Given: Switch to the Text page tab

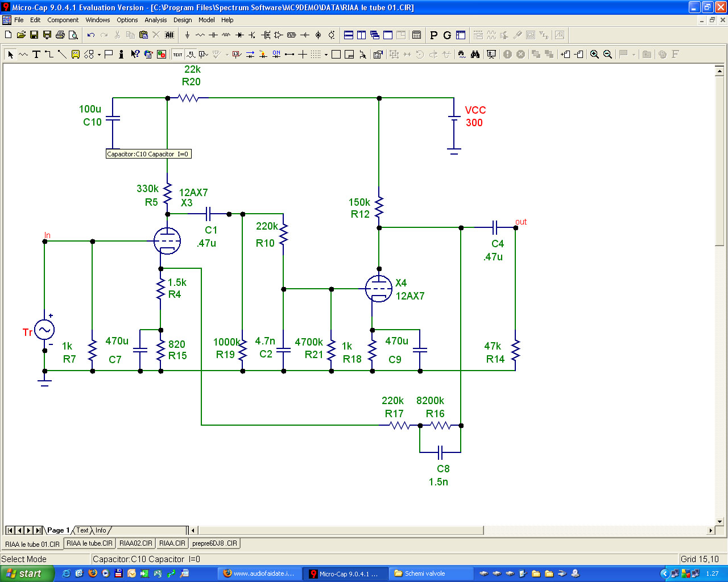Looking at the screenshot, I should pos(82,530).
